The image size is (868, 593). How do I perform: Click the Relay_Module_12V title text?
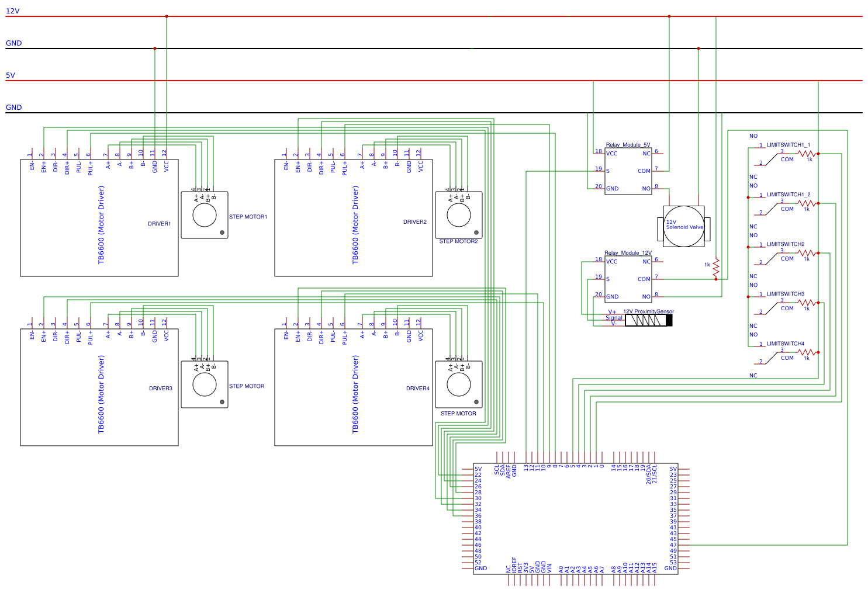tap(628, 253)
